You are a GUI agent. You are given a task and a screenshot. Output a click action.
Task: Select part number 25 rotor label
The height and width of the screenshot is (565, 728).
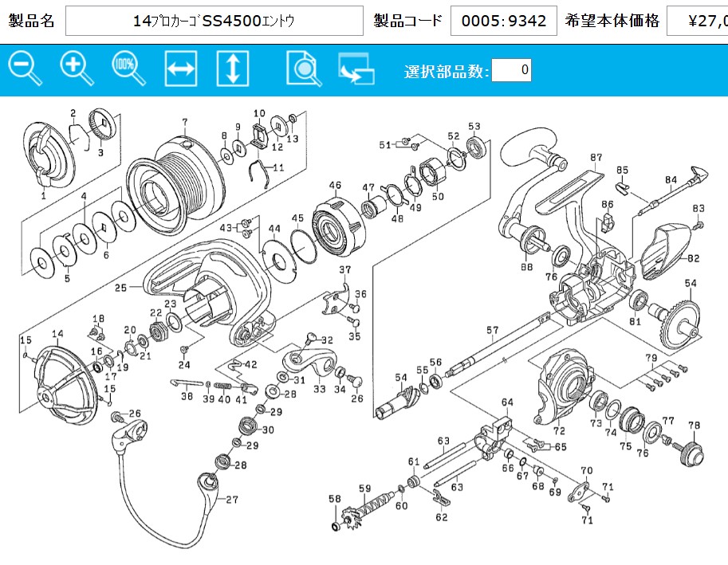120,288
